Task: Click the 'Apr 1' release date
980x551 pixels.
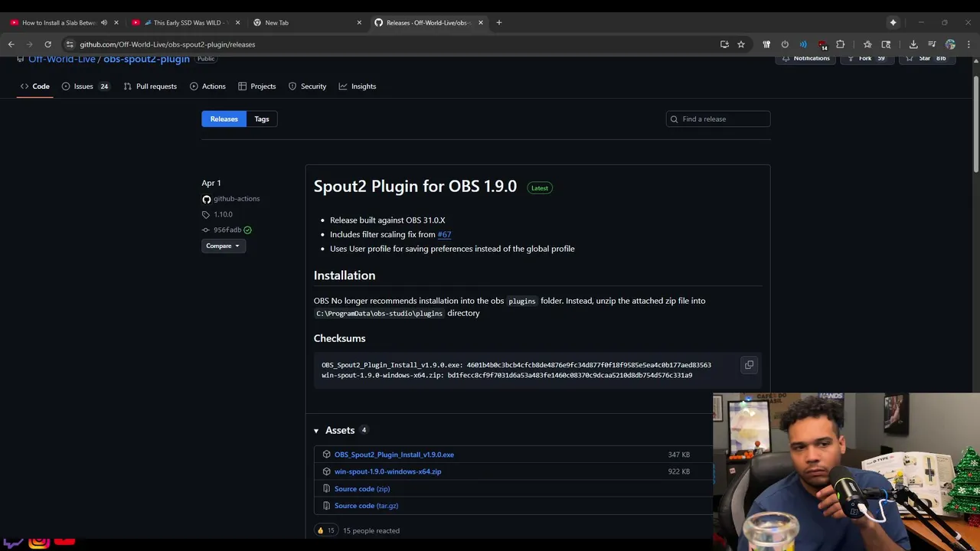Action: pos(211,183)
